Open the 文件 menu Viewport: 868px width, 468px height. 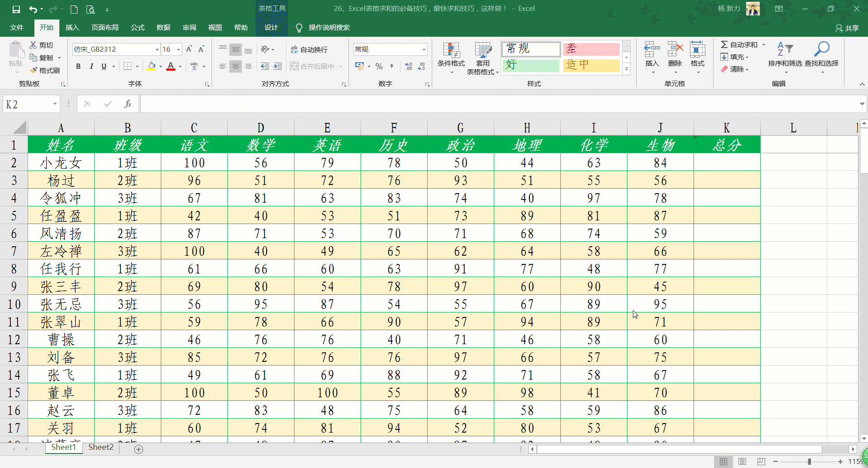point(17,27)
